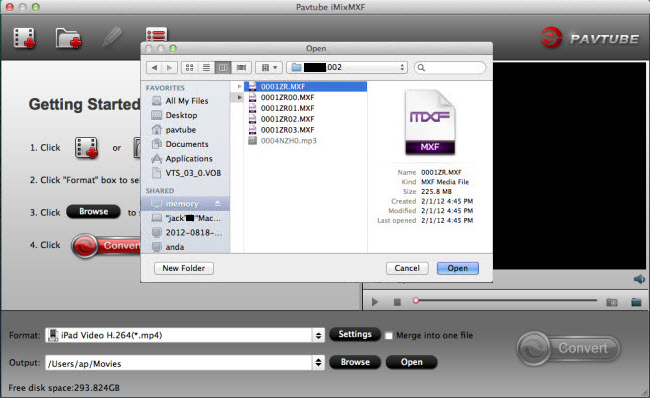Click Browse button beside Output
The image size is (650, 398).
[x=355, y=362]
